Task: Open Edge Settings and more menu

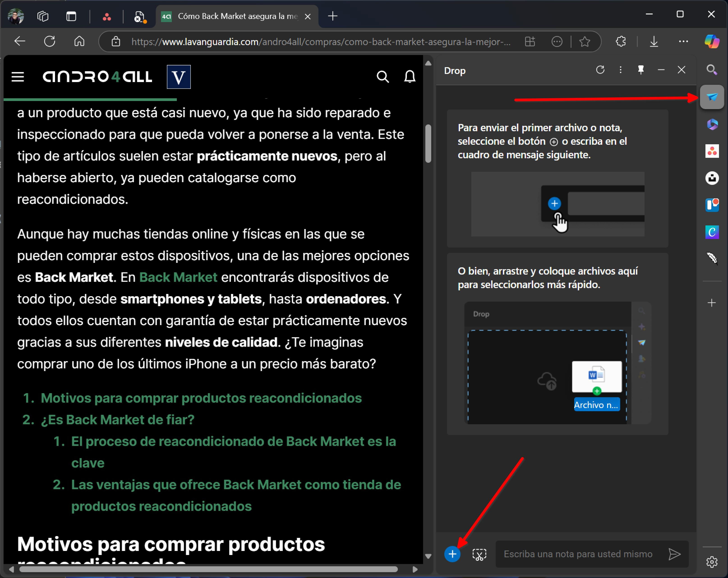Action: pos(683,41)
